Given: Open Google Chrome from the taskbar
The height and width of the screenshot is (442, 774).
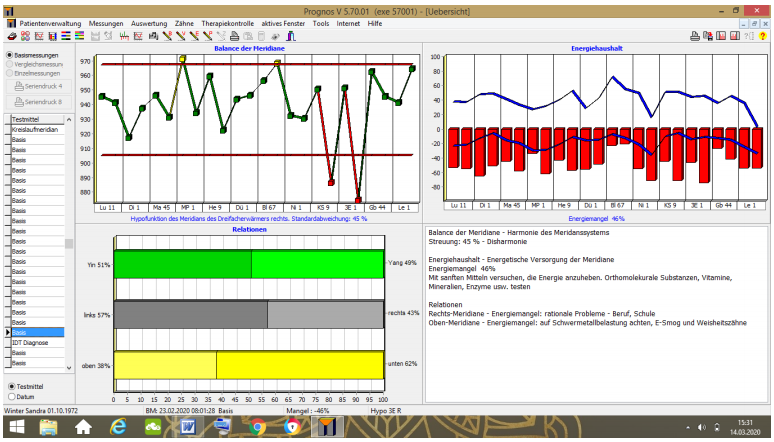Looking at the screenshot, I should pos(257,428).
